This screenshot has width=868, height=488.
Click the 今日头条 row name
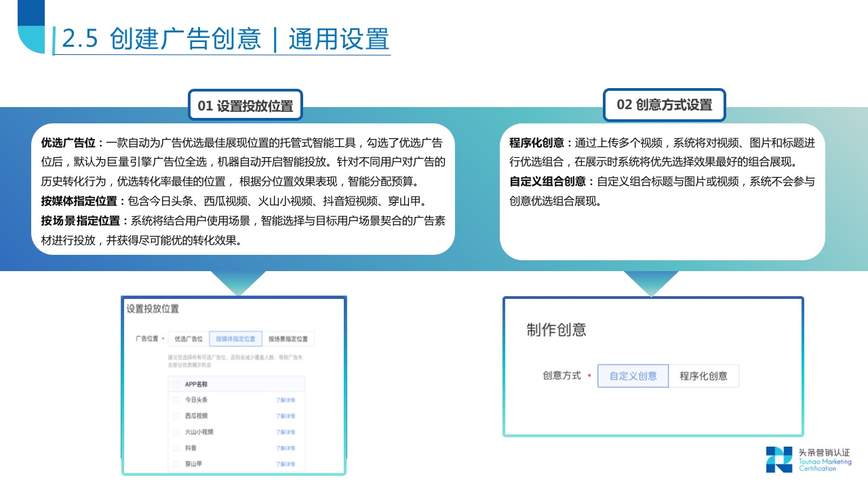196,400
